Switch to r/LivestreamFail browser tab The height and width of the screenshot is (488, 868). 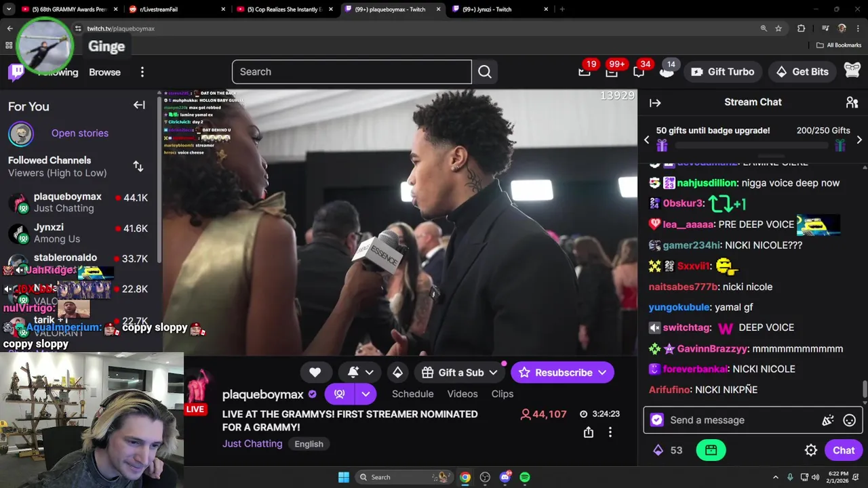[178, 9]
